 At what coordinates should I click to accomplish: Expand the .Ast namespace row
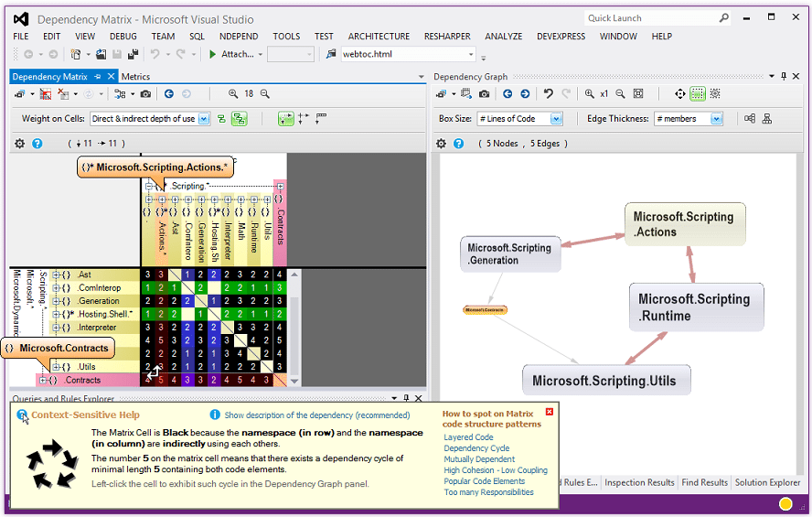56,275
